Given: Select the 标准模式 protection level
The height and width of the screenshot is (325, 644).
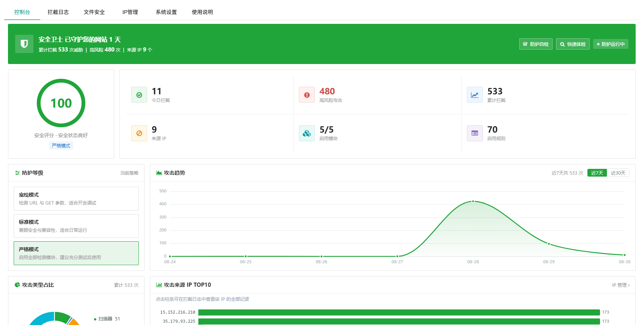Looking at the screenshot, I should (x=76, y=226).
